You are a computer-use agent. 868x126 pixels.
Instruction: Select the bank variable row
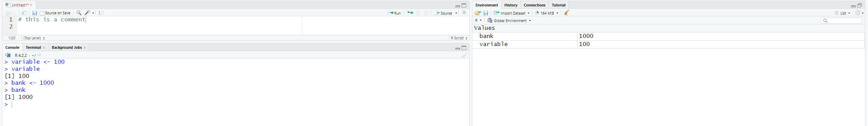coord(668,36)
